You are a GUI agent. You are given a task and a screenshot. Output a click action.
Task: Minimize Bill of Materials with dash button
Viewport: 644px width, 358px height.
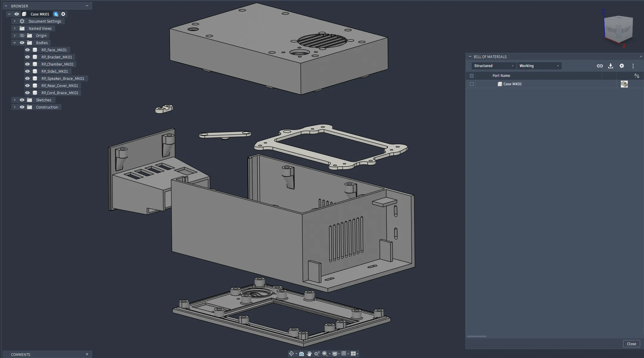(470, 56)
